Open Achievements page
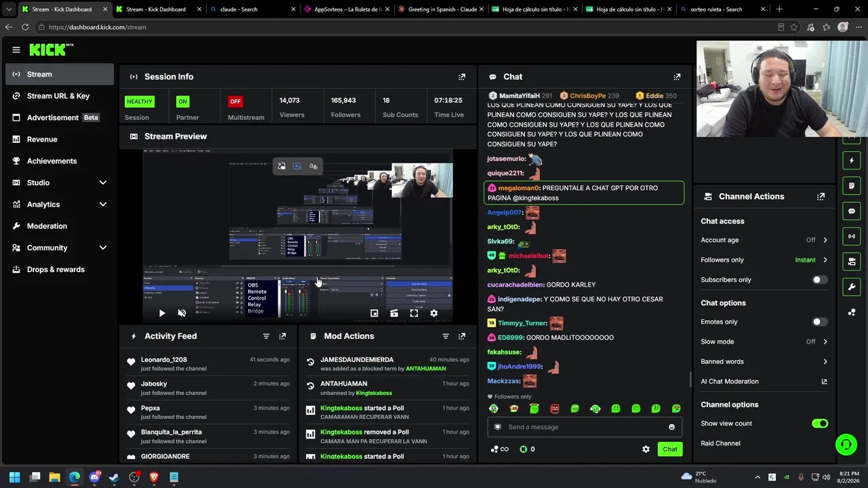 click(60, 161)
